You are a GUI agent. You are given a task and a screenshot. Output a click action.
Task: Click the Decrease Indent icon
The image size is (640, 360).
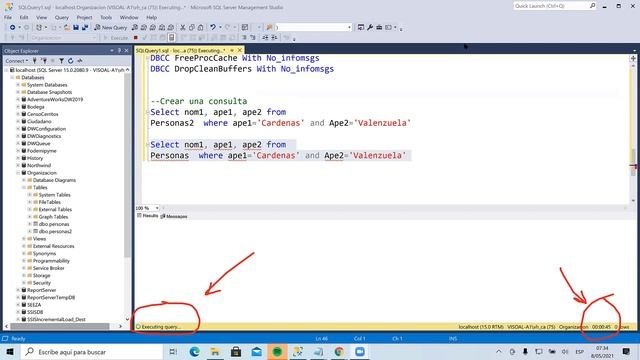coord(265,38)
